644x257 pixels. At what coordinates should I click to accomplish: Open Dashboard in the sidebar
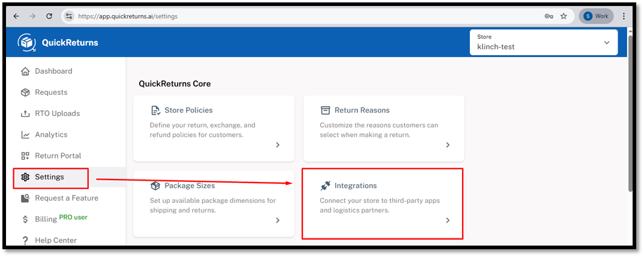point(53,71)
